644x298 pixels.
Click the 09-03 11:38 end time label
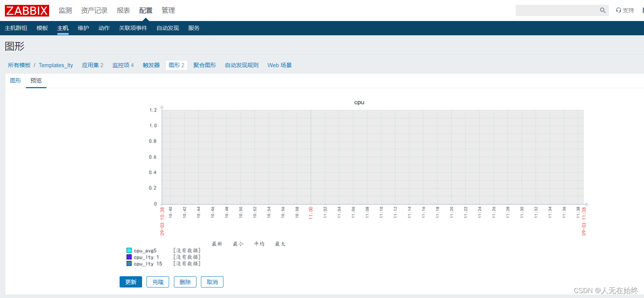coord(584,221)
